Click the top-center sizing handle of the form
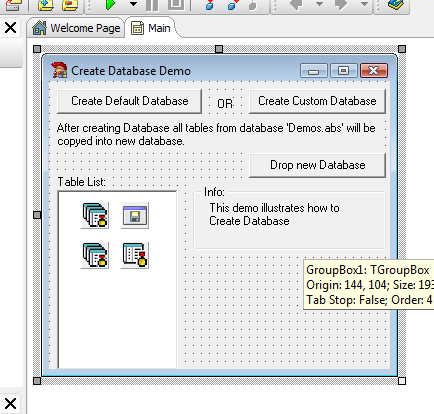The width and height of the screenshot is (434, 414). 219,49
